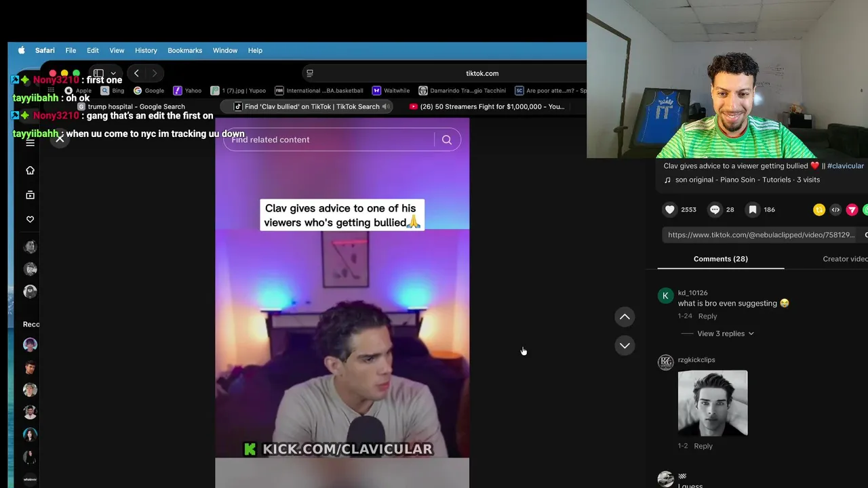The image size is (868, 488).
Task: Open the Google bookmark
Action: [x=149, y=90]
